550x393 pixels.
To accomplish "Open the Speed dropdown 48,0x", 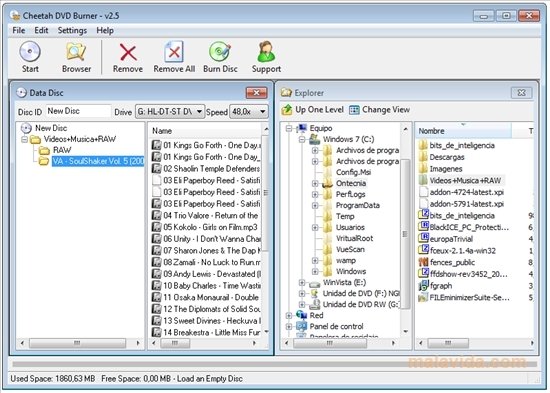I will tap(249, 112).
